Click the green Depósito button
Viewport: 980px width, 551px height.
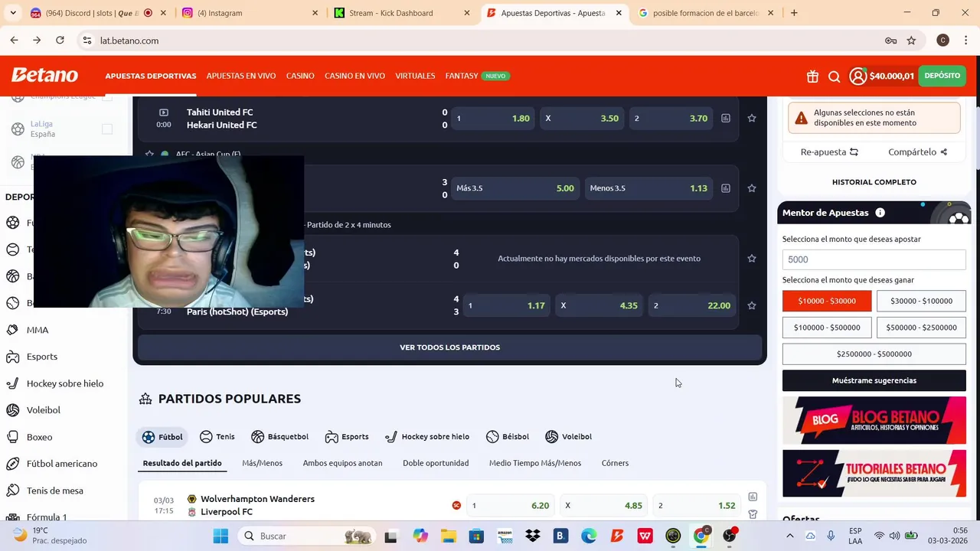coord(942,76)
